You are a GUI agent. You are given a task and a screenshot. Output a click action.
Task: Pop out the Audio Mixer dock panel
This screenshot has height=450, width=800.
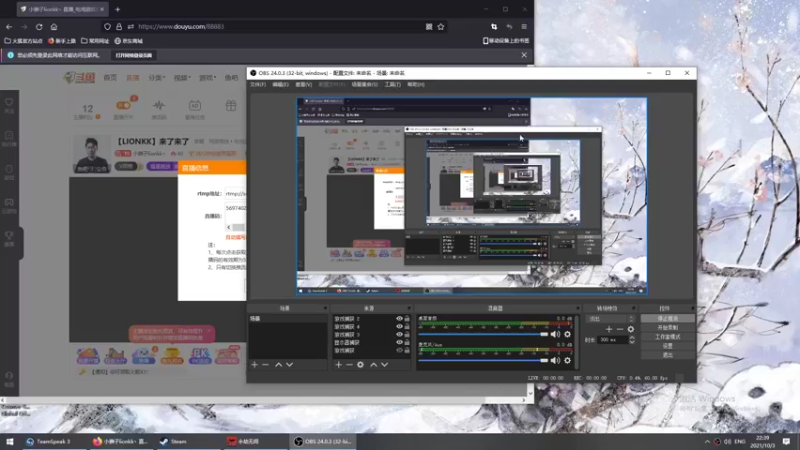click(577, 308)
